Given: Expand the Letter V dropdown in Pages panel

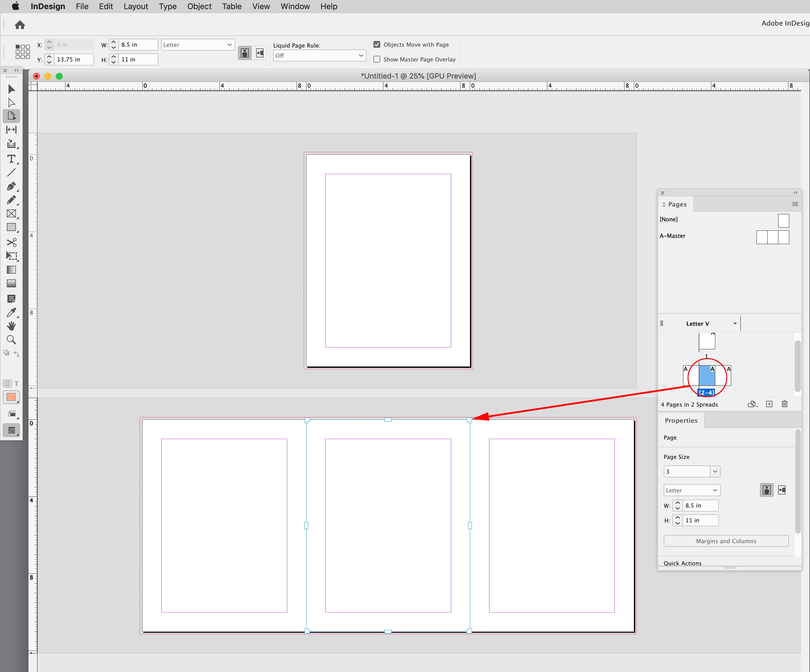Looking at the screenshot, I should 735,323.
